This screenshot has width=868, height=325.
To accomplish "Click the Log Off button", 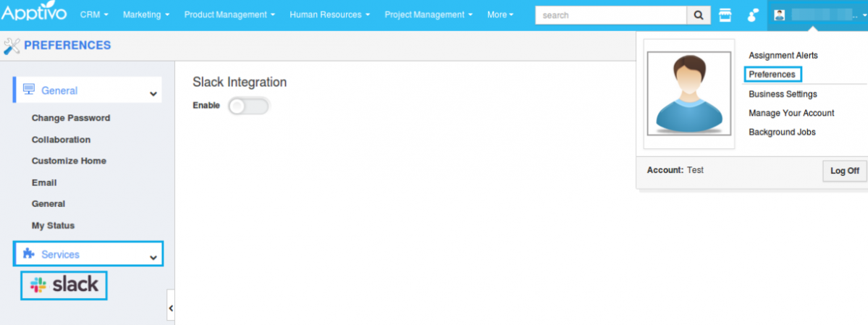I will (845, 171).
